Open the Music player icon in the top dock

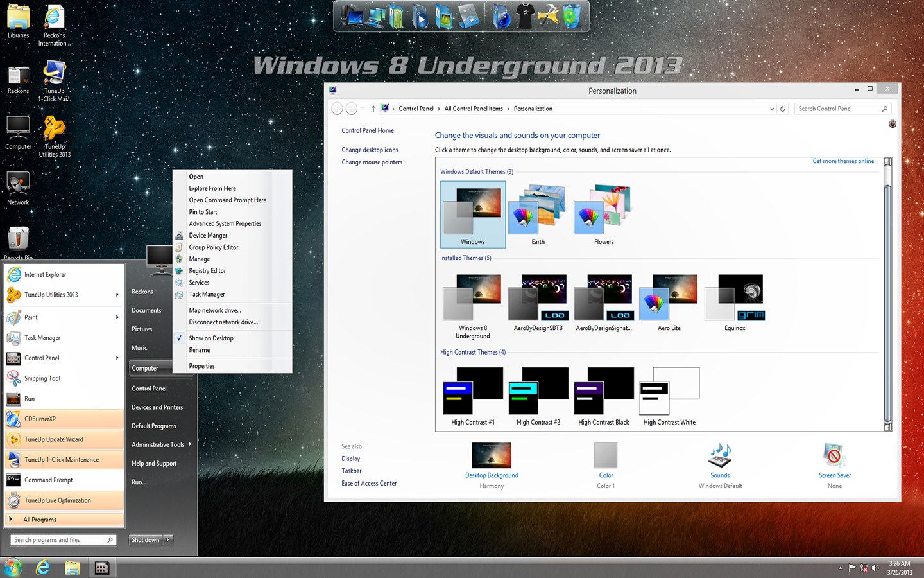(468, 16)
